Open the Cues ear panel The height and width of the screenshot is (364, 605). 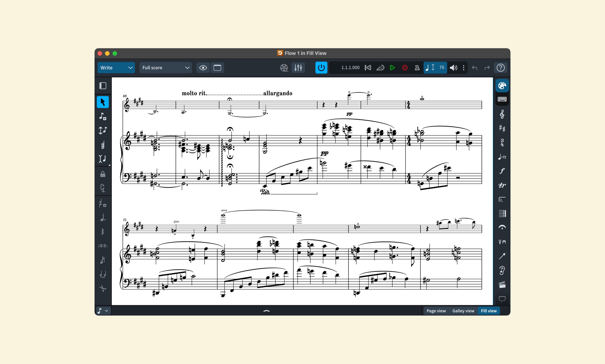pyautogui.click(x=502, y=271)
